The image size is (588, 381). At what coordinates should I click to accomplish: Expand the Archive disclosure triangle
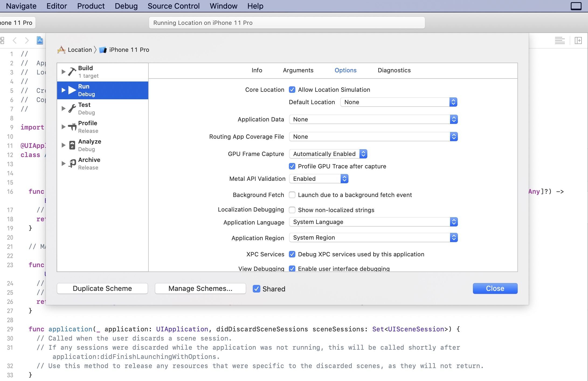(x=63, y=164)
